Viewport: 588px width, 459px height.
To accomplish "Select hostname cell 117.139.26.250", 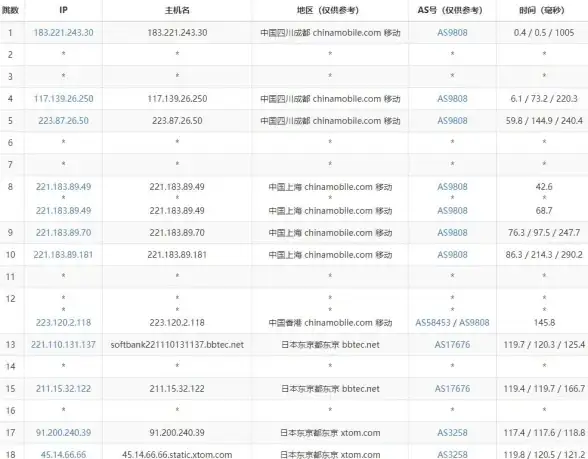I will click(x=177, y=99).
